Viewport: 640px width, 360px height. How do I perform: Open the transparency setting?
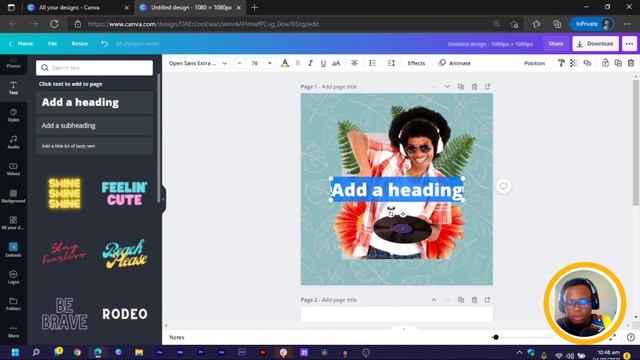pyautogui.click(x=574, y=63)
